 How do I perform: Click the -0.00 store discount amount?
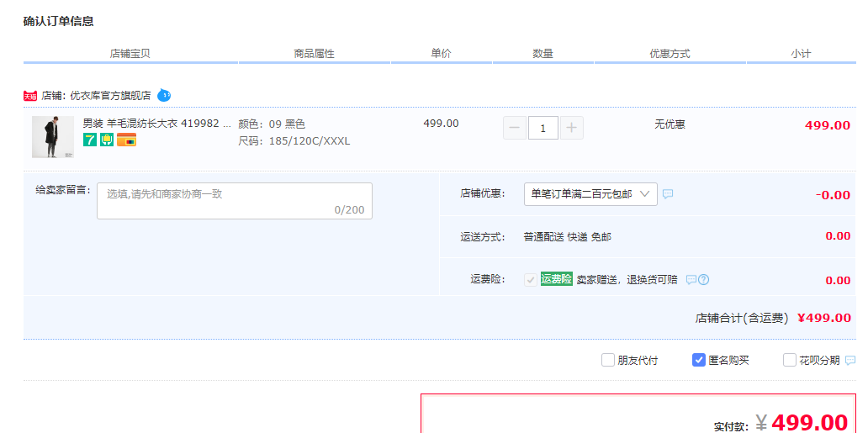833,195
